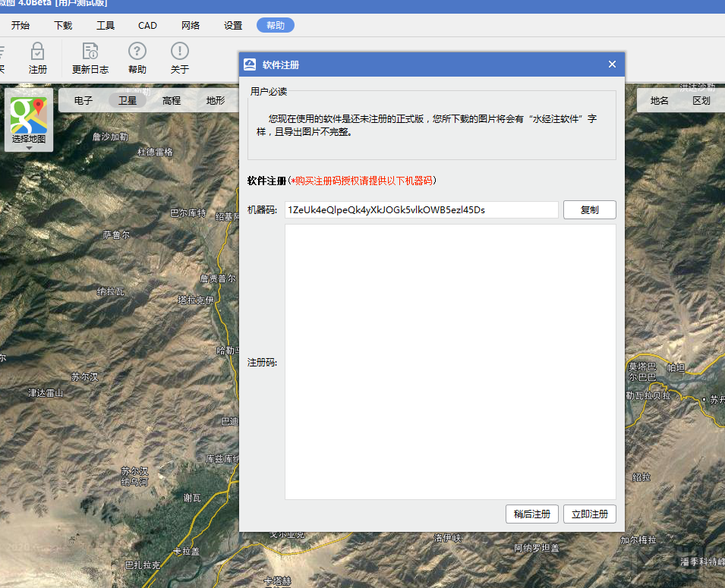
Task: Close the 软件注册 dialog
Action: [612, 64]
